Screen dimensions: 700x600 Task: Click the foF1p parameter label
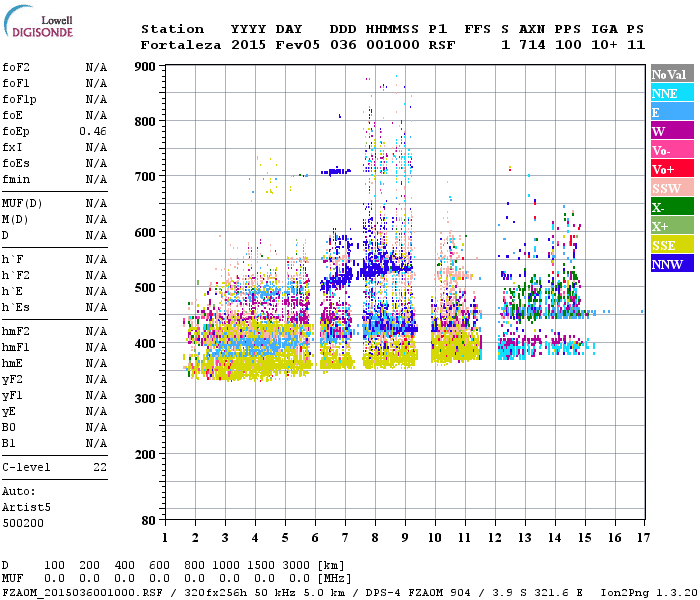click(x=19, y=99)
